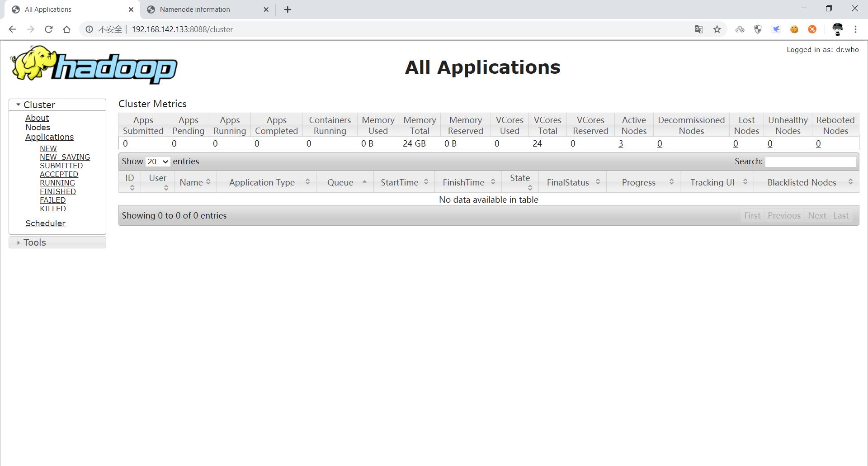868x466 pixels.
Task: Go to the Nodes page
Action: pos(38,128)
